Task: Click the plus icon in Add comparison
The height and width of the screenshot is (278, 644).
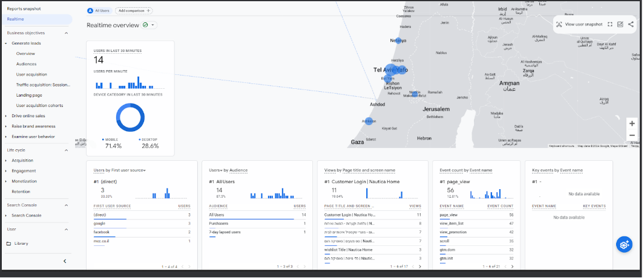Action: (148, 11)
